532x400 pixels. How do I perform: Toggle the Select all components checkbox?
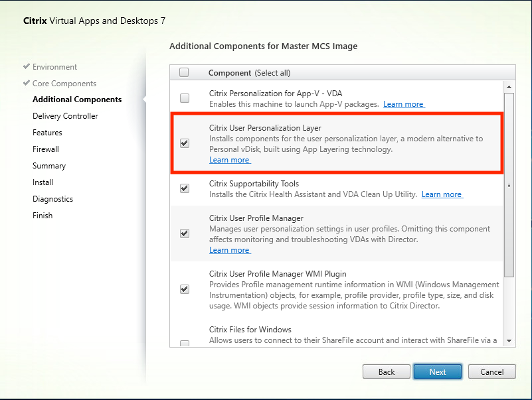click(x=185, y=72)
